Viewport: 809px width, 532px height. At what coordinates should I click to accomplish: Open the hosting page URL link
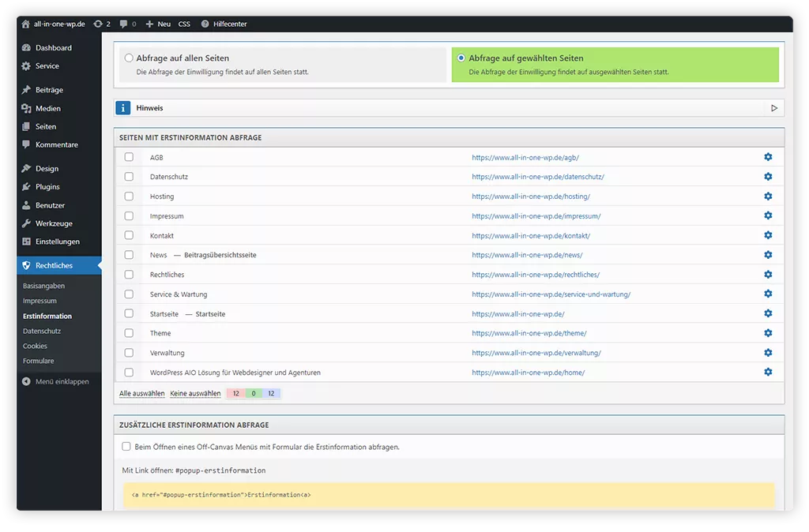tap(530, 197)
